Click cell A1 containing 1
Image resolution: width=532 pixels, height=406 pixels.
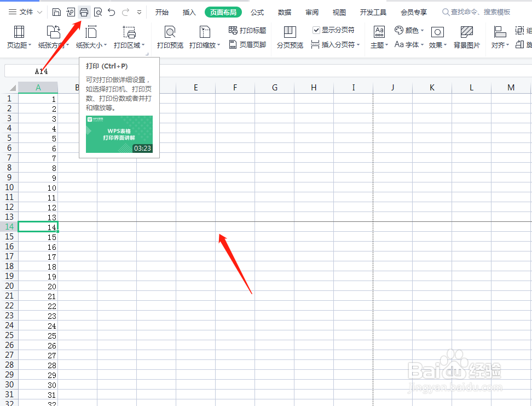pyautogui.click(x=38, y=99)
